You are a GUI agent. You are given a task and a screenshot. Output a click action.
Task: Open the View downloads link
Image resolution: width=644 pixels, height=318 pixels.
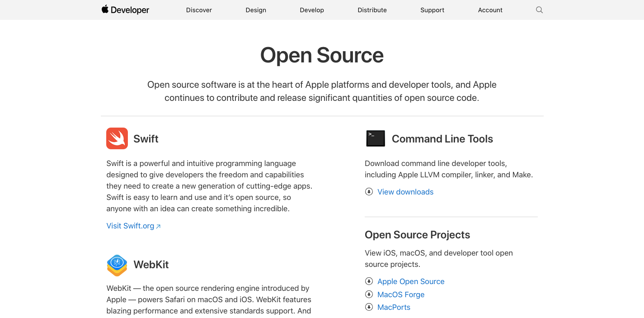click(405, 192)
